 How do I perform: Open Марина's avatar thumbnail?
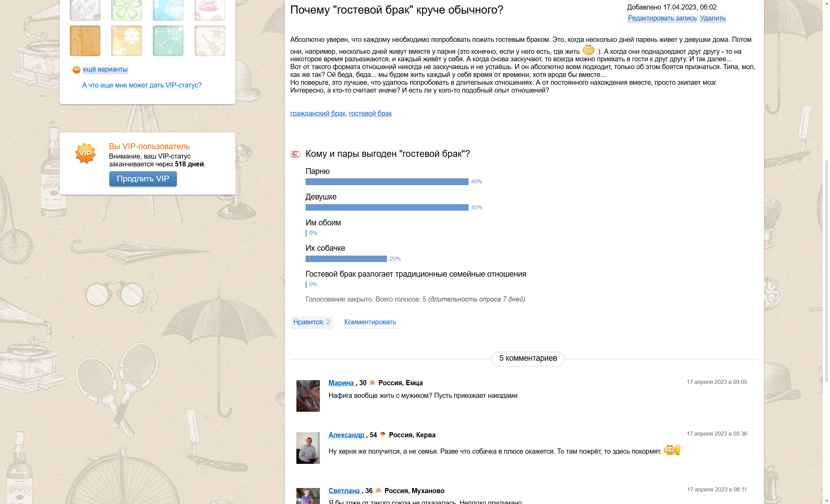coord(308,396)
